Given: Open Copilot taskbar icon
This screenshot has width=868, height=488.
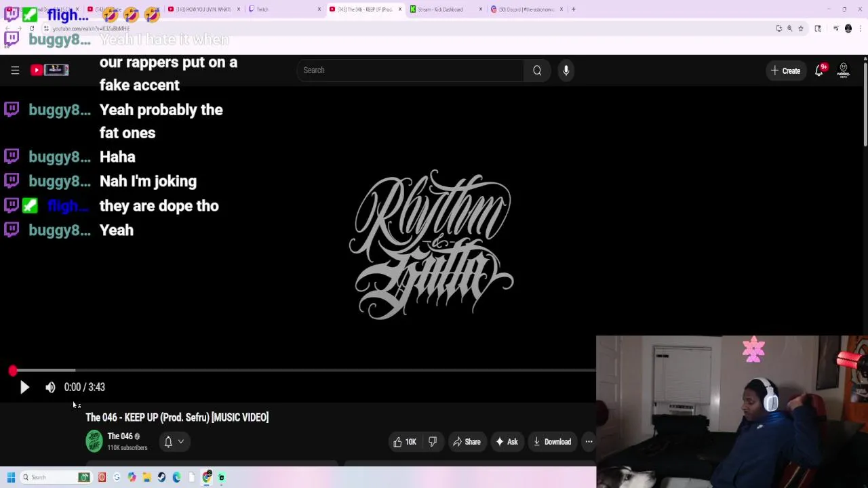Looking at the screenshot, I should tap(132, 477).
